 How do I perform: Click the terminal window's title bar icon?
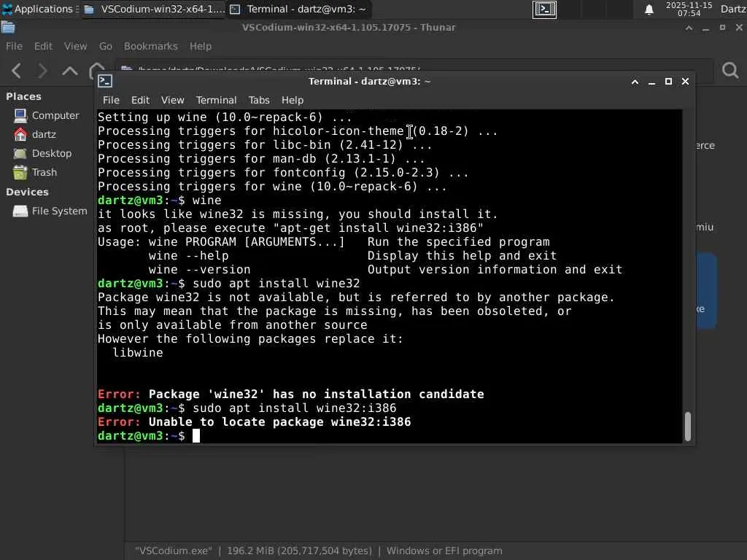point(105,81)
